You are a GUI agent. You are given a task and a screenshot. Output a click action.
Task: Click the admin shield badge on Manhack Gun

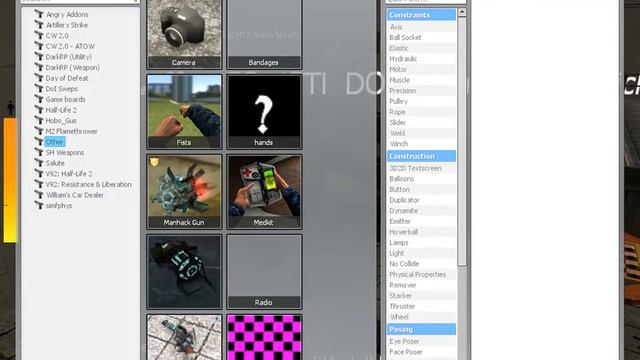pyautogui.click(x=154, y=162)
